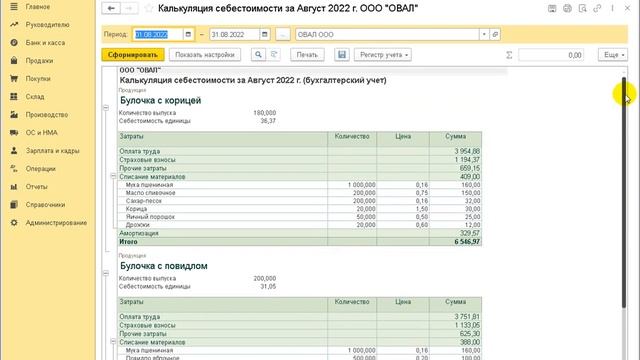The image size is (640, 360).
Task: Click the calculator icon in title bar
Action: pyautogui.click(x=552, y=8)
